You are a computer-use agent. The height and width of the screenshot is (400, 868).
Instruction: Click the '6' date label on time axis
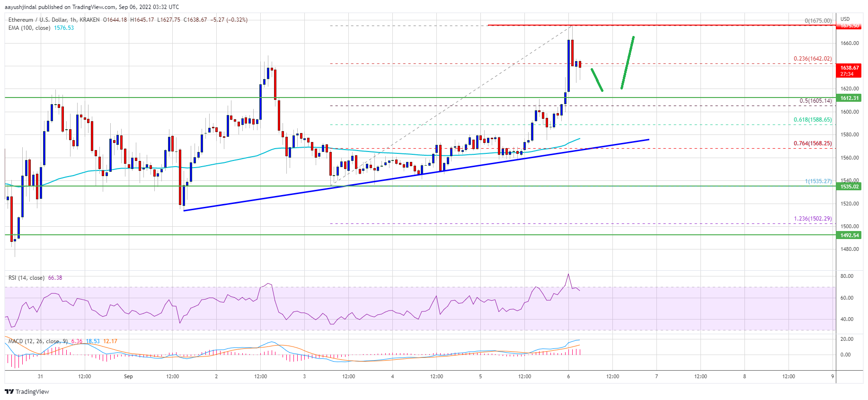(568, 377)
